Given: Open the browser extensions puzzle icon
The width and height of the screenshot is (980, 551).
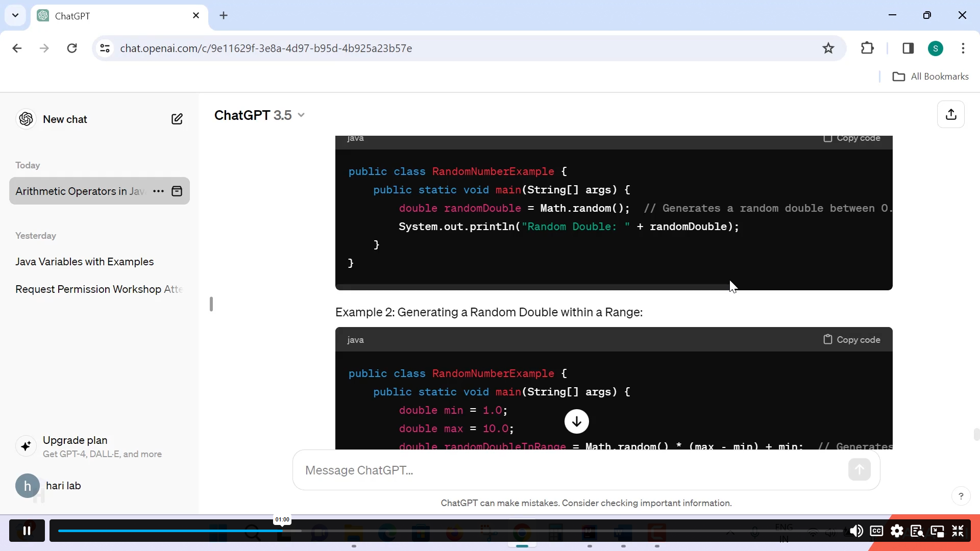Looking at the screenshot, I should (x=867, y=48).
